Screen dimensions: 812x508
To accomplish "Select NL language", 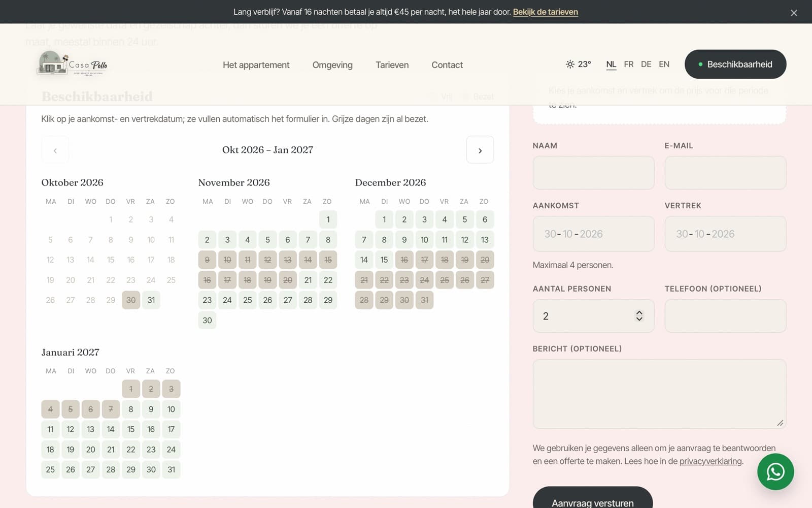I will [x=611, y=64].
